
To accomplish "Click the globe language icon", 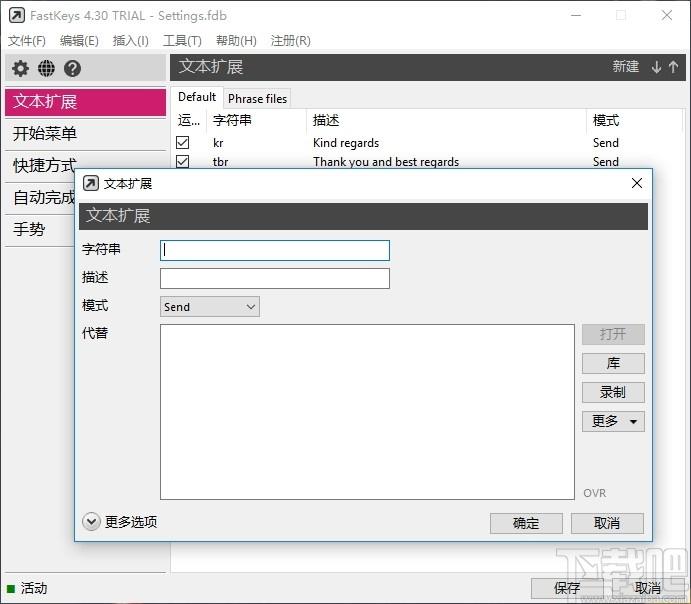I will tap(46, 68).
